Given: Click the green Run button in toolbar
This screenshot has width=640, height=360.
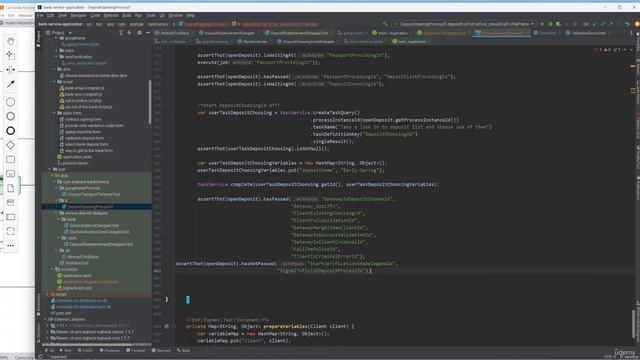Looking at the screenshot, I should pyautogui.click(x=542, y=24).
